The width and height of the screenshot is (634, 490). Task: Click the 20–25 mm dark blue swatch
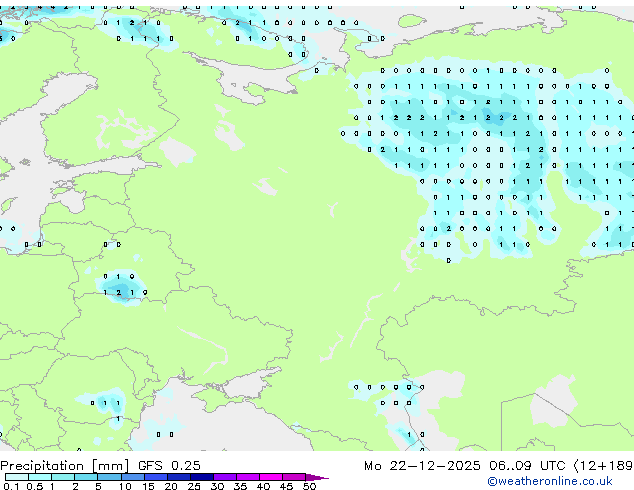(x=179, y=477)
